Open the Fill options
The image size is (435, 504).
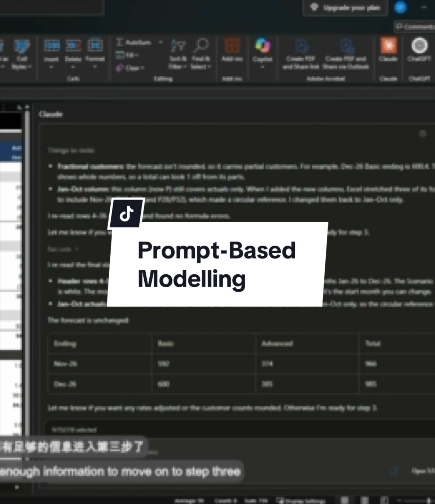pos(127,55)
